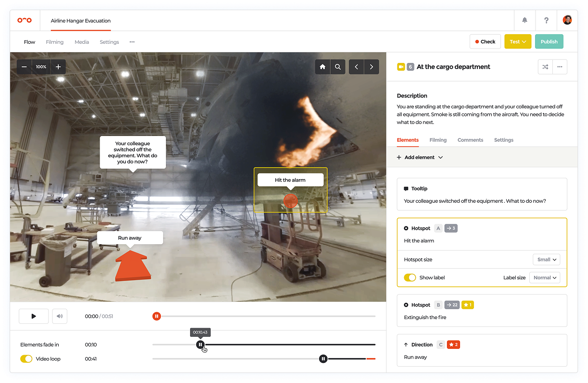Click the Check button
This screenshot has height=383, width=588.
coord(485,42)
